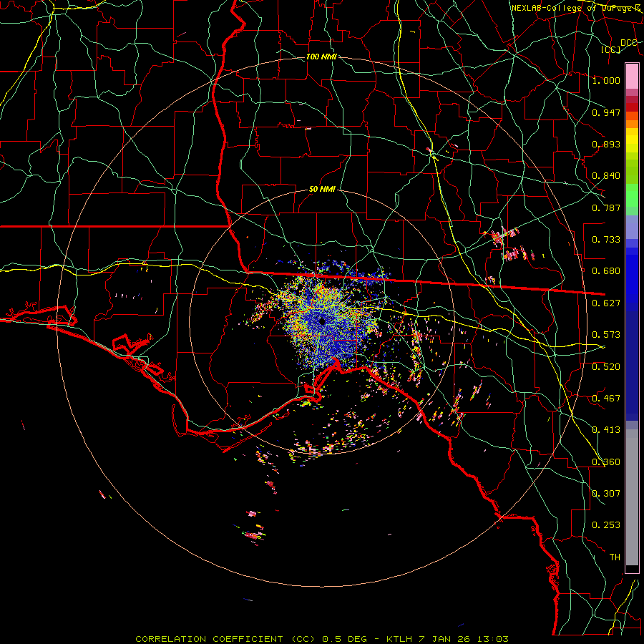Viewport: 644px width, 644px height.
Task: Pick the red-orange color bar segment
Action: click(632, 116)
